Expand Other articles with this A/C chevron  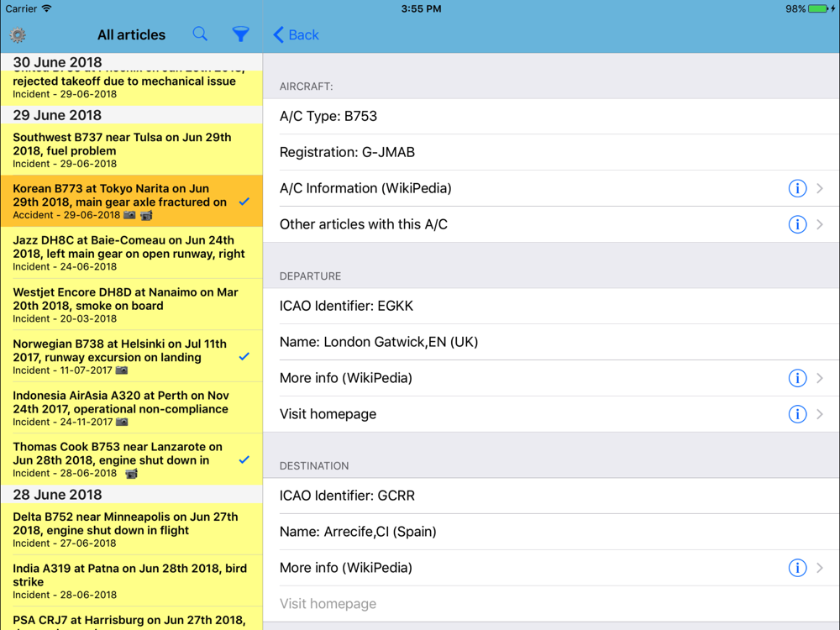tap(820, 224)
